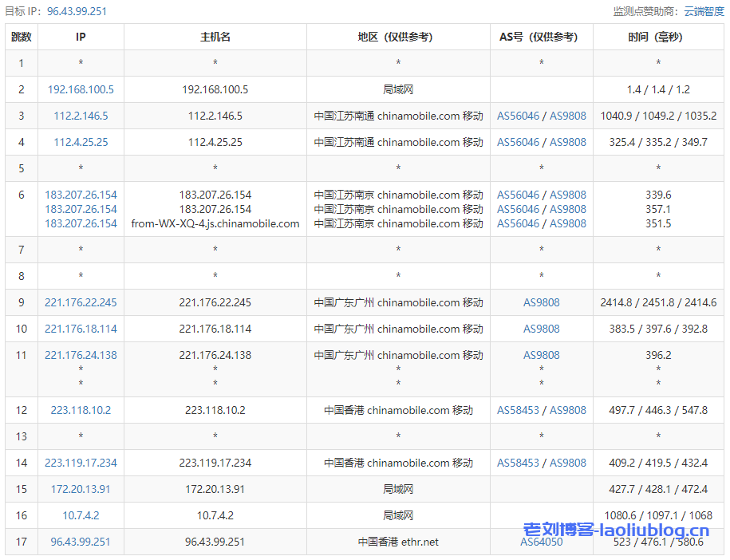Open AS58453 link at hop 12
Image resolution: width=730 pixels, height=560 pixels.
[517, 409]
